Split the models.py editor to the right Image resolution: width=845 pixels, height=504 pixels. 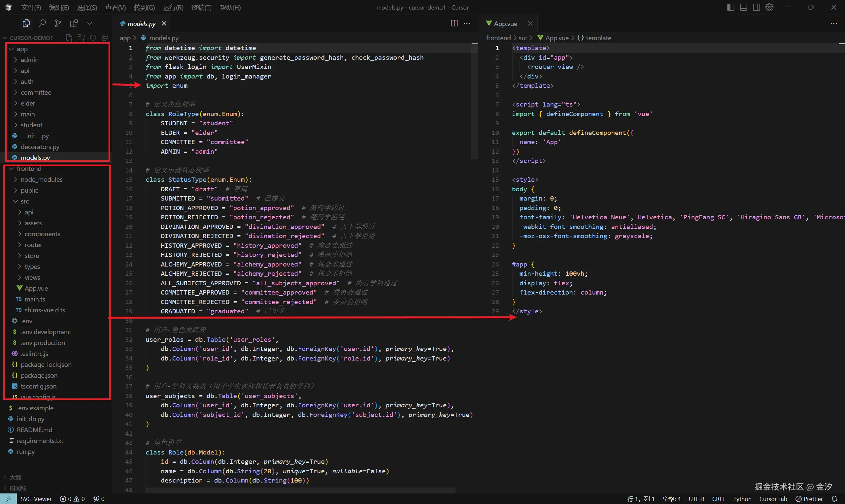tap(454, 23)
